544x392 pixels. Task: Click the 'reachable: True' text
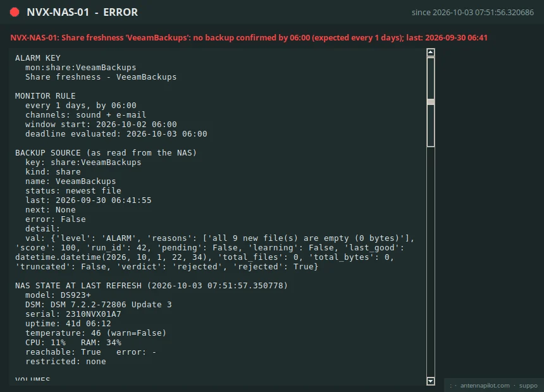[x=63, y=352]
